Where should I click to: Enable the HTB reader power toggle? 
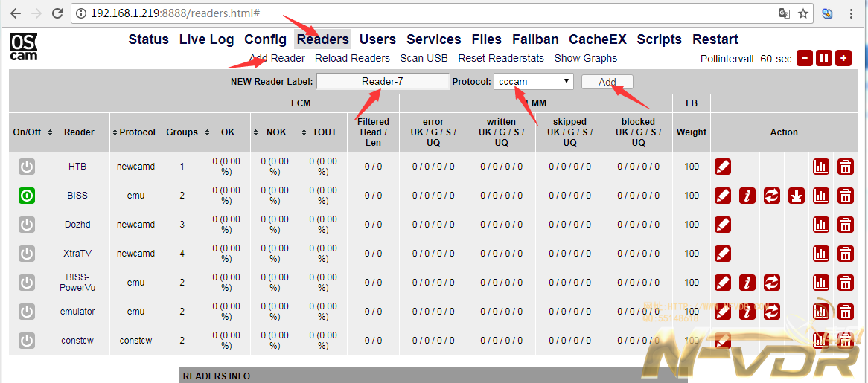pyautogui.click(x=27, y=167)
